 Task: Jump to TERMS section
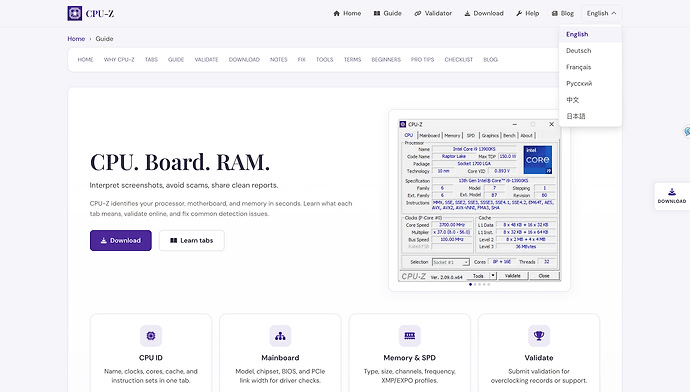coord(352,59)
